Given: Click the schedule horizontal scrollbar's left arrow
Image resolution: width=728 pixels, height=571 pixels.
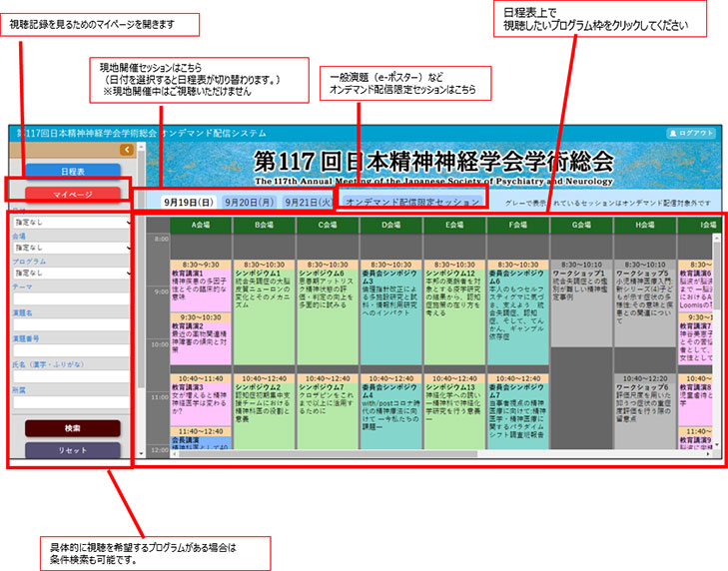Looking at the screenshot, I should 175,454.
